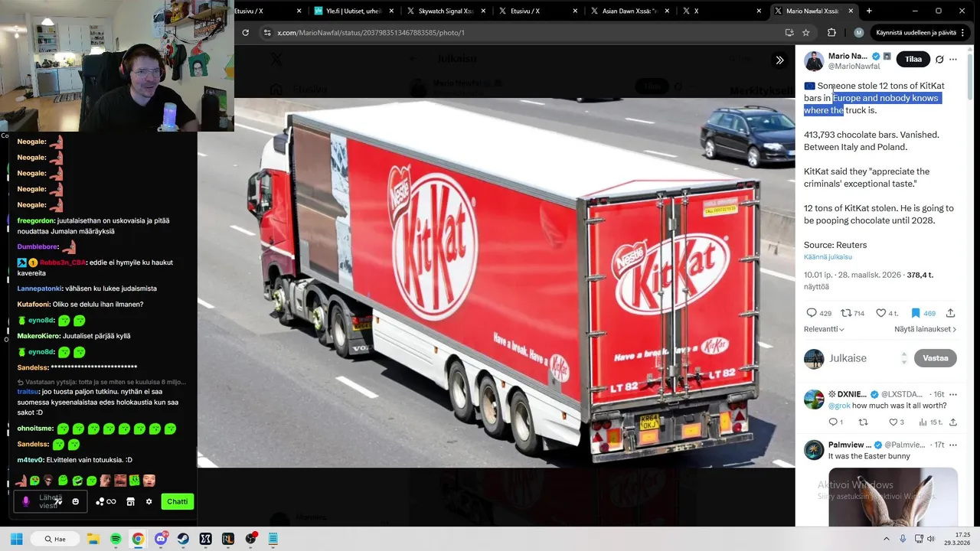The image size is (980, 551).
Task: Open the emoji picker in the chat box
Action: click(75, 501)
